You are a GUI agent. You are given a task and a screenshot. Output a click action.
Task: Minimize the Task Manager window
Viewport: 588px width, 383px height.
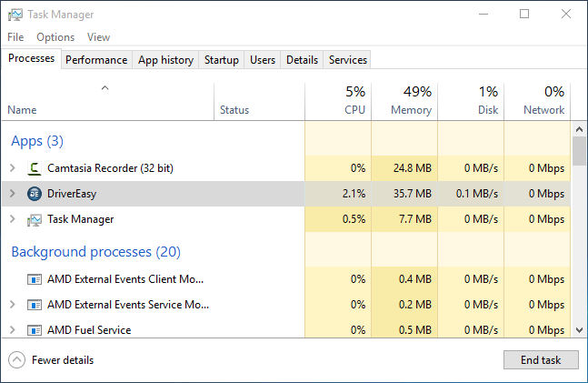coord(483,15)
